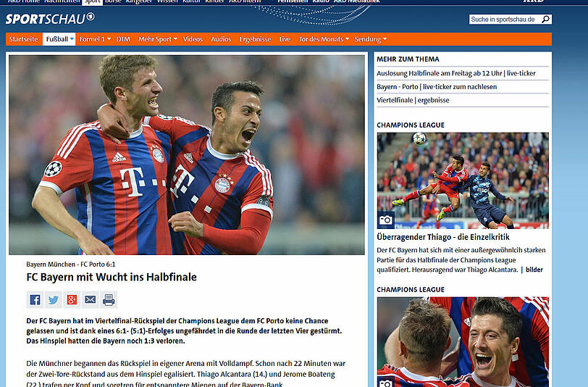This screenshot has width=588, height=387.
Task: Share the article on Facebook
Action: 35,299
